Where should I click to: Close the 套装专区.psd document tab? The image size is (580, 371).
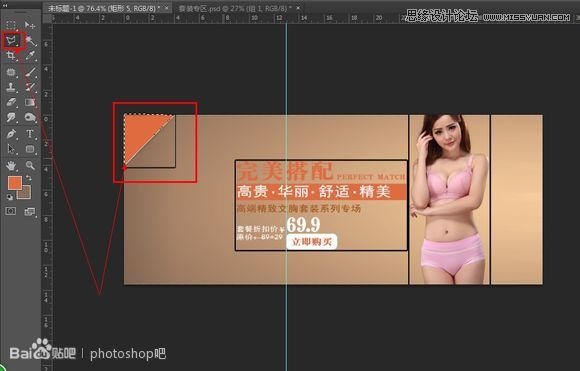coord(298,7)
